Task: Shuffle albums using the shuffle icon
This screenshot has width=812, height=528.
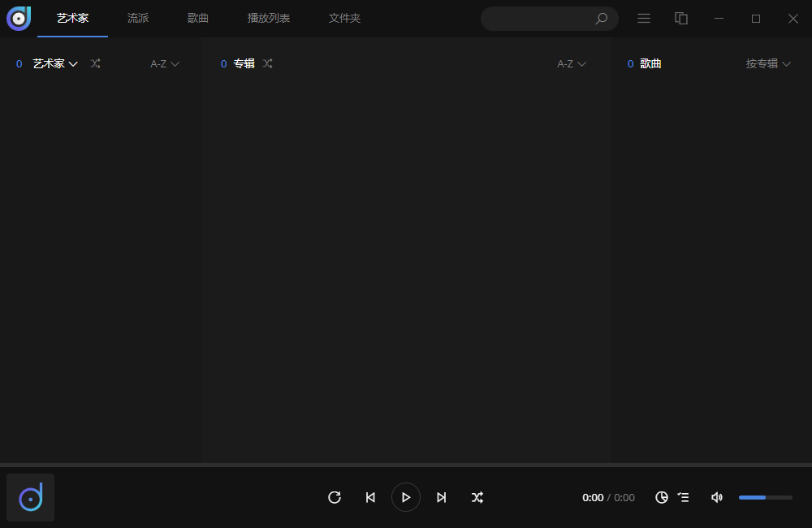Action: 268,63
